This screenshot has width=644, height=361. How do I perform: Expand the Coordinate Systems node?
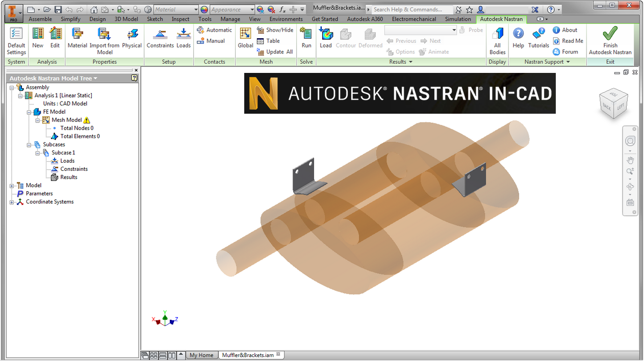[x=12, y=202]
